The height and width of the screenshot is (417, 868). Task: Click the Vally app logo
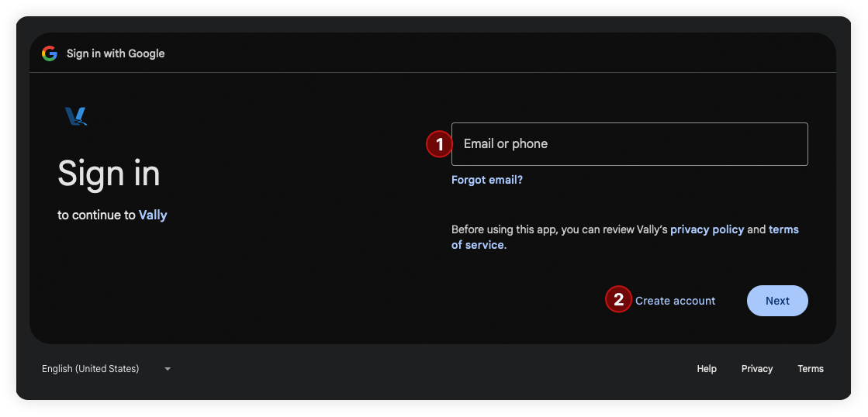(x=75, y=117)
